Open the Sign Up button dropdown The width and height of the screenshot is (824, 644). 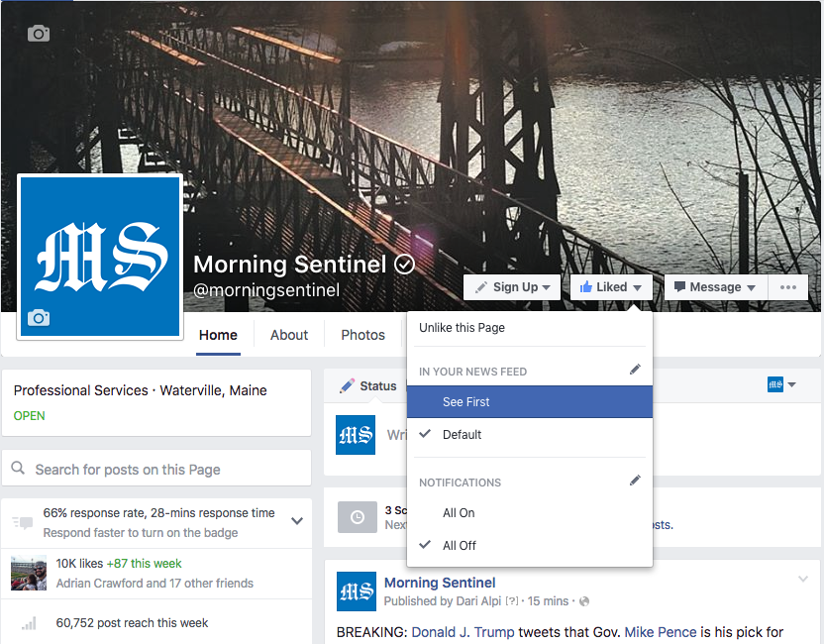tap(512, 287)
